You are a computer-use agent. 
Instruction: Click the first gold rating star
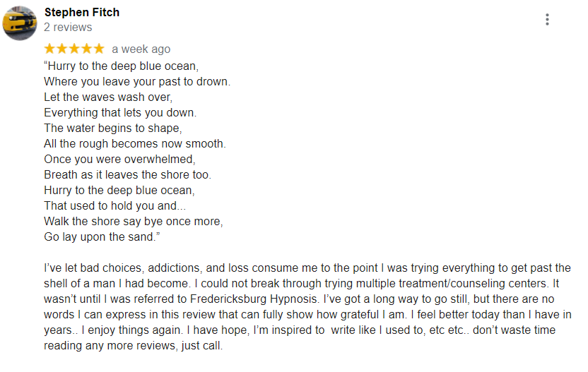[x=50, y=49]
